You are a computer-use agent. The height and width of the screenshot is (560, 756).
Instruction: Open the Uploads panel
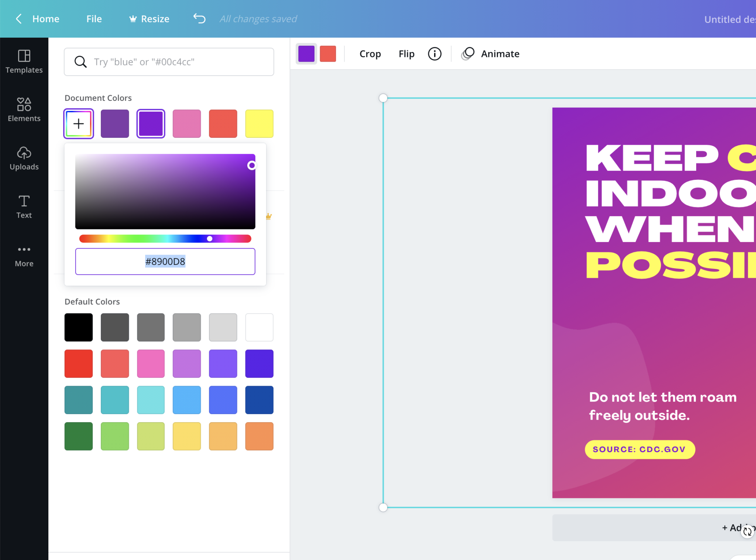[24, 158]
